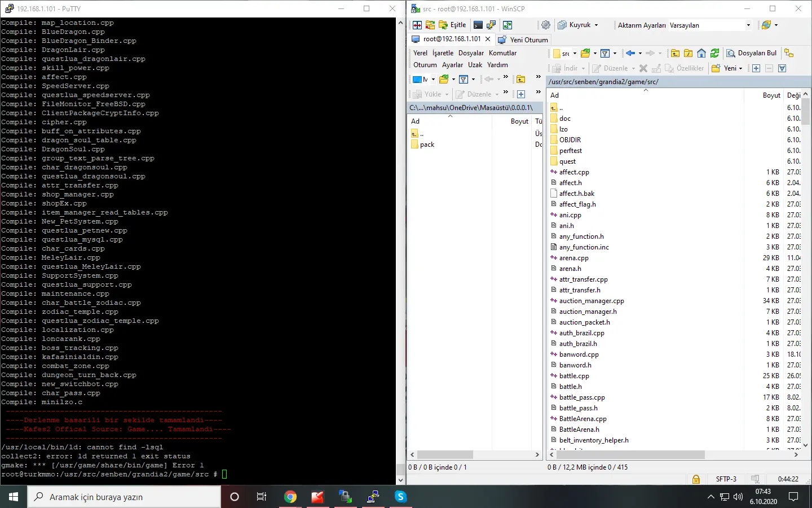This screenshot has height=508, width=812.
Task: Go to remote home directory icon
Action: click(x=701, y=53)
